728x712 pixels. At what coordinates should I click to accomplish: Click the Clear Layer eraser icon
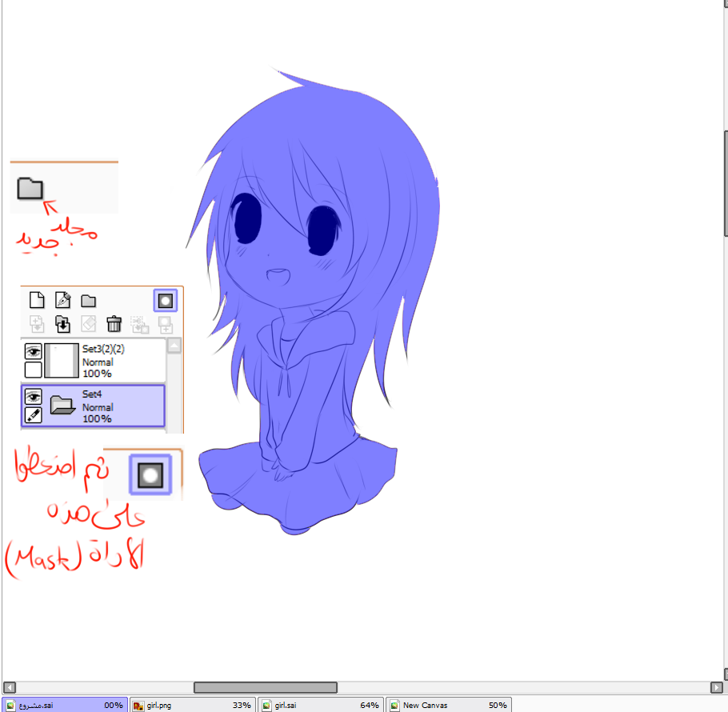click(x=89, y=324)
